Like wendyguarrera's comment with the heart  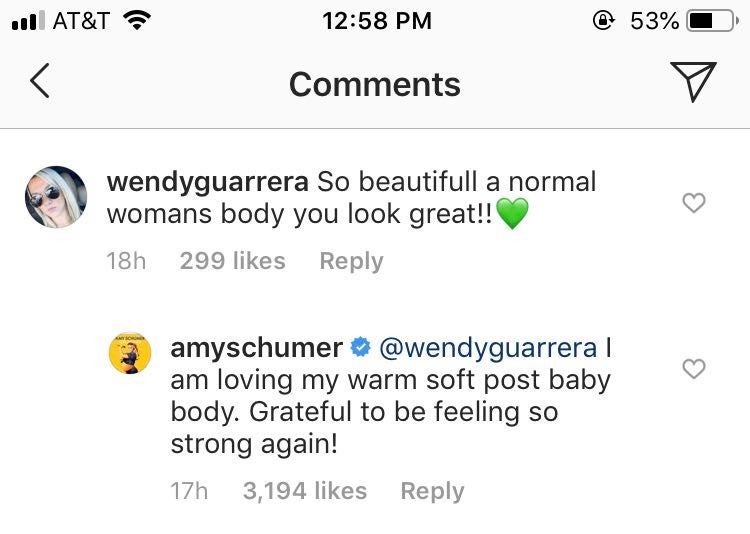693,203
